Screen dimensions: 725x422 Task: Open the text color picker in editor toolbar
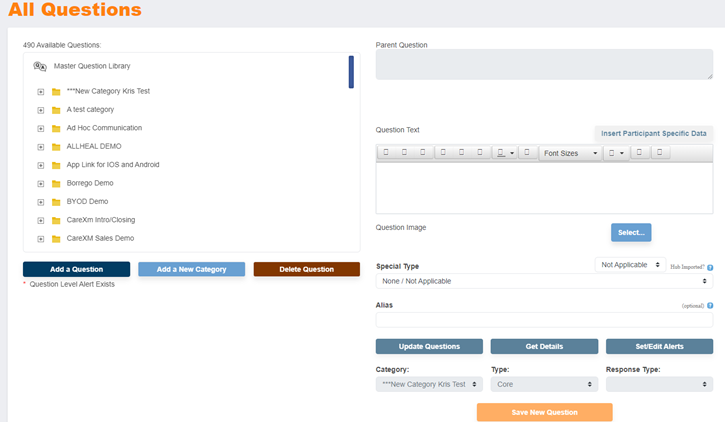tap(512, 153)
